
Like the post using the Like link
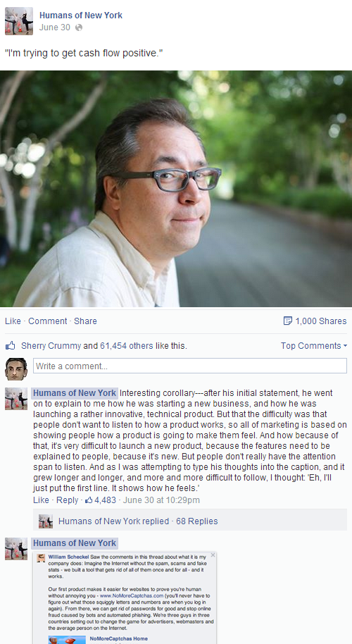coord(13,321)
